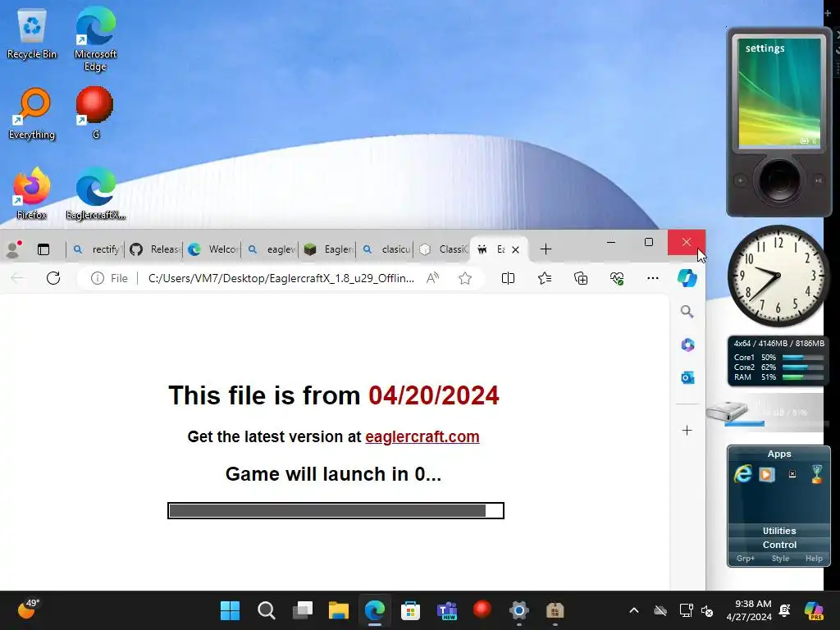Select the EaglercraftX desktop file
The height and width of the screenshot is (630, 840).
click(96, 194)
